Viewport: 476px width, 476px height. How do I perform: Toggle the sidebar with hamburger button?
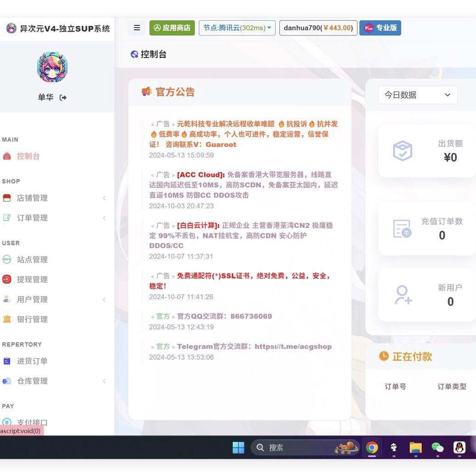point(136,28)
